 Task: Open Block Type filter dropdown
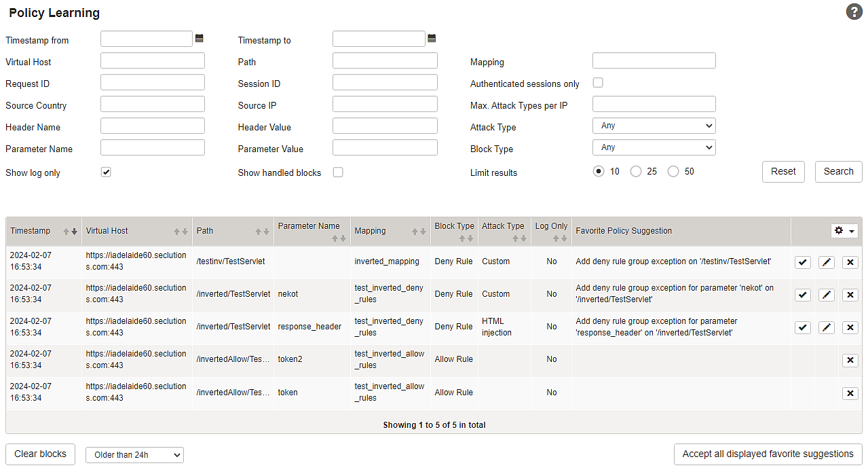click(x=654, y=147)
